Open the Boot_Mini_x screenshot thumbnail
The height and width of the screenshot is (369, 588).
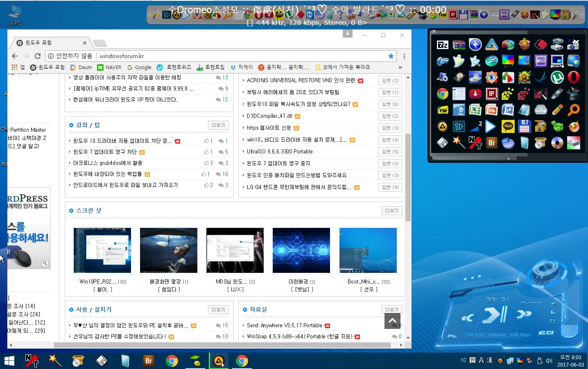click(368, 250)
